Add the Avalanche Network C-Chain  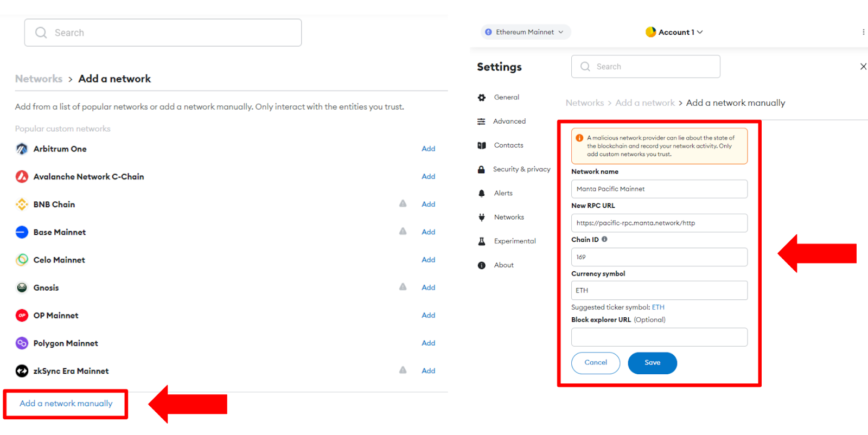(429, 176)
